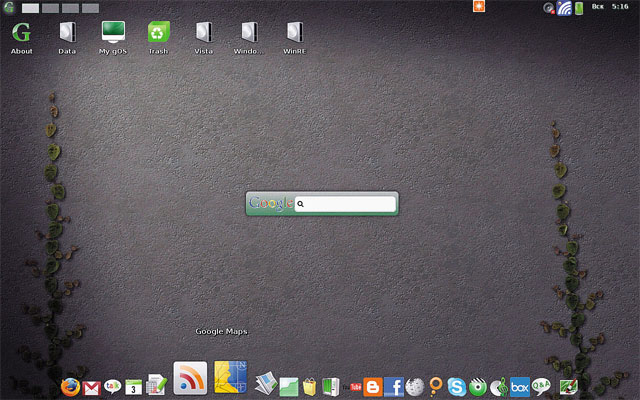Switch to the fourth workspace
640x400 pixels.
click(x=91, y=8)
